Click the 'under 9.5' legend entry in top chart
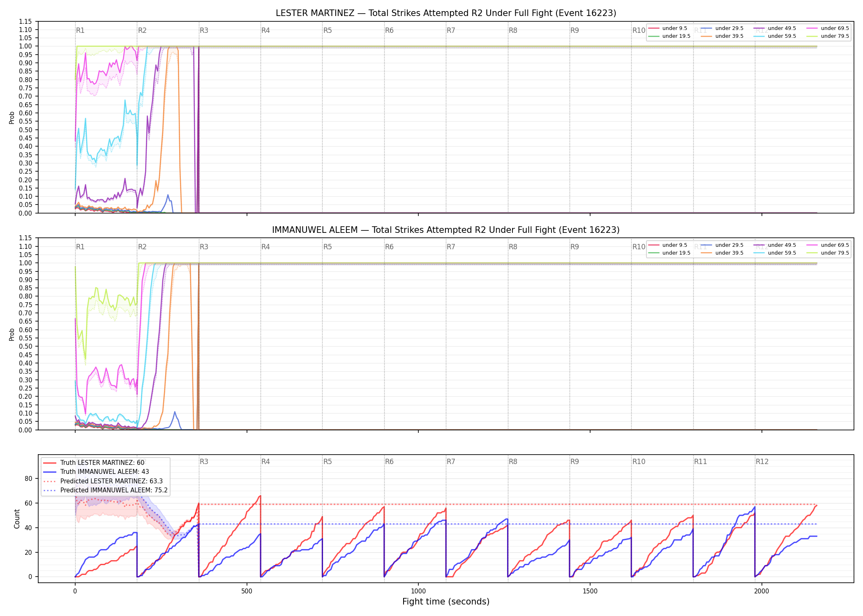Viewport: 863px width, 616px height. 668,28
